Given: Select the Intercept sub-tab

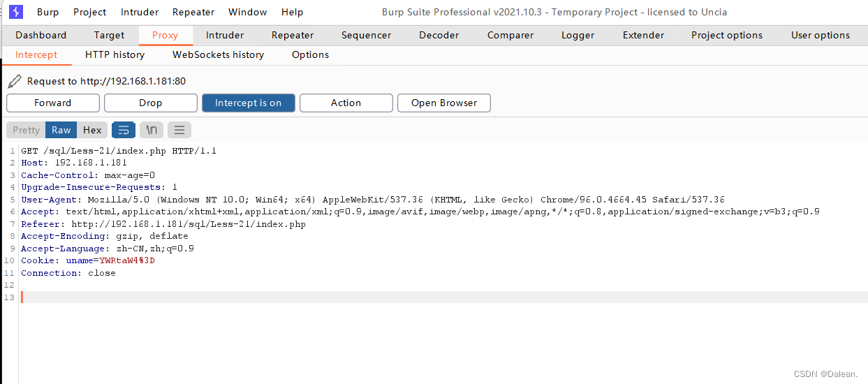Looking at the screenshot, I should 36,54.
